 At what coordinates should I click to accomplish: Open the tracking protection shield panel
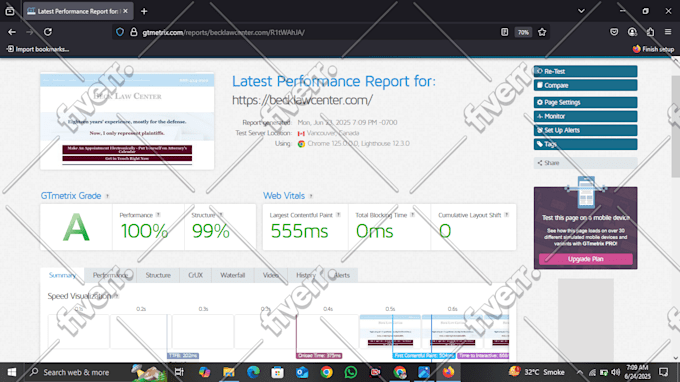click(x=120, y=32)
